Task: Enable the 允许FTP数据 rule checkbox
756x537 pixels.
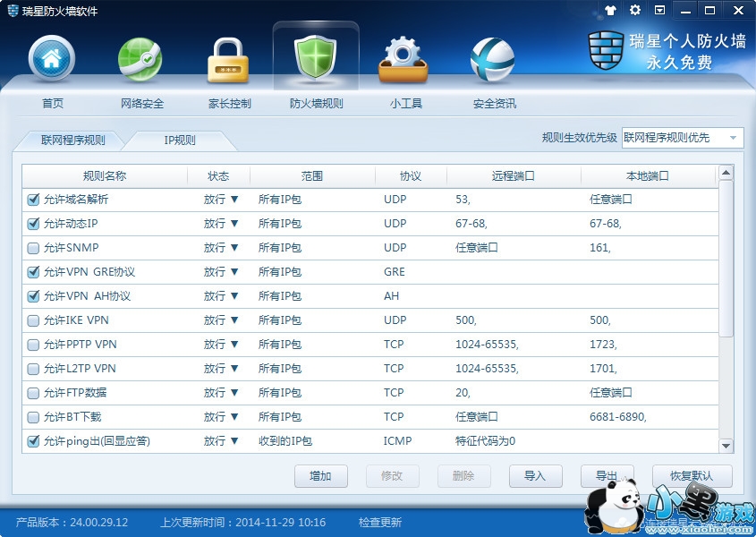Action: point(33,393)
